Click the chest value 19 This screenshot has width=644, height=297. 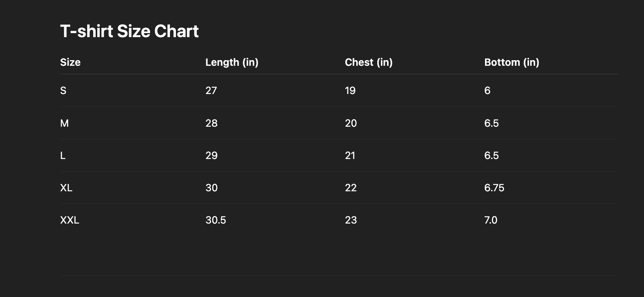(350, 90)
